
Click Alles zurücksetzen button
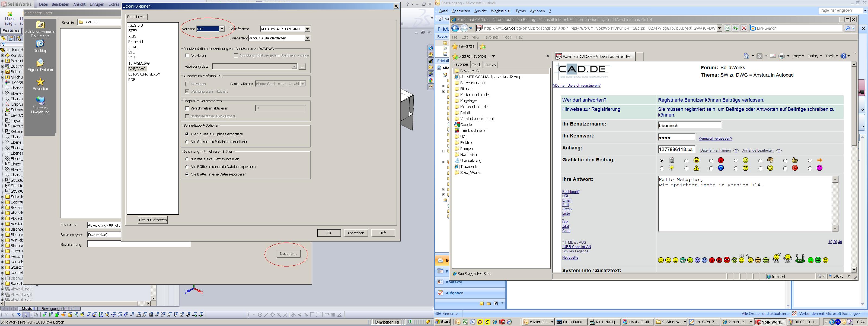click(x=152, y=220)
